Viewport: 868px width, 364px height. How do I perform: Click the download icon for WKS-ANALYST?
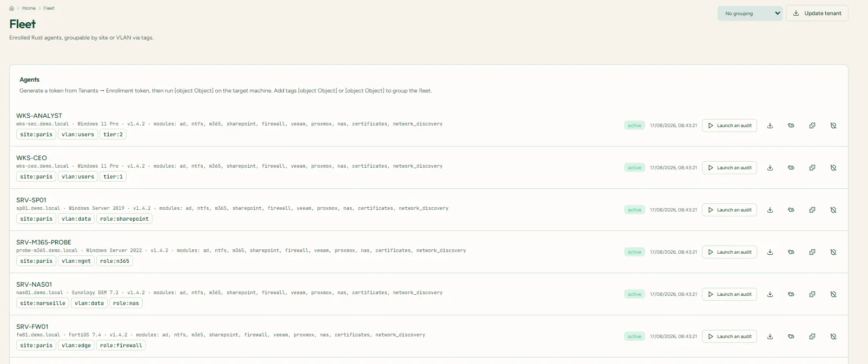coord(770,125)
